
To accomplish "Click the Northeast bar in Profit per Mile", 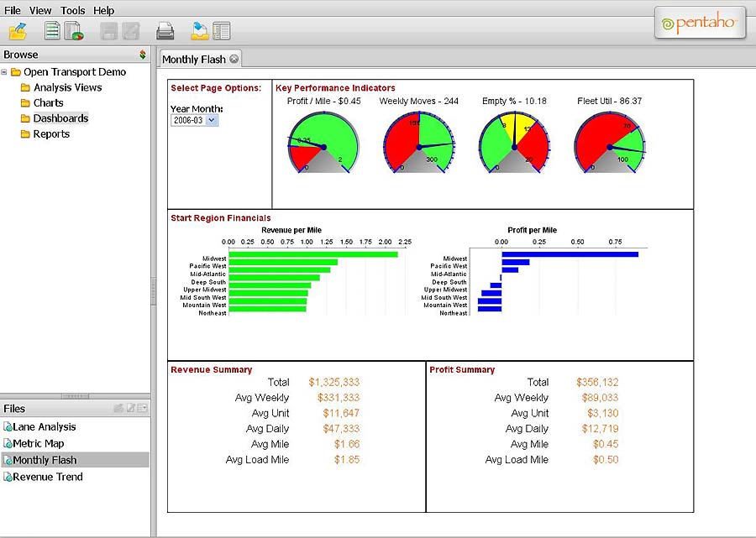I will click(x=490, y=309).
